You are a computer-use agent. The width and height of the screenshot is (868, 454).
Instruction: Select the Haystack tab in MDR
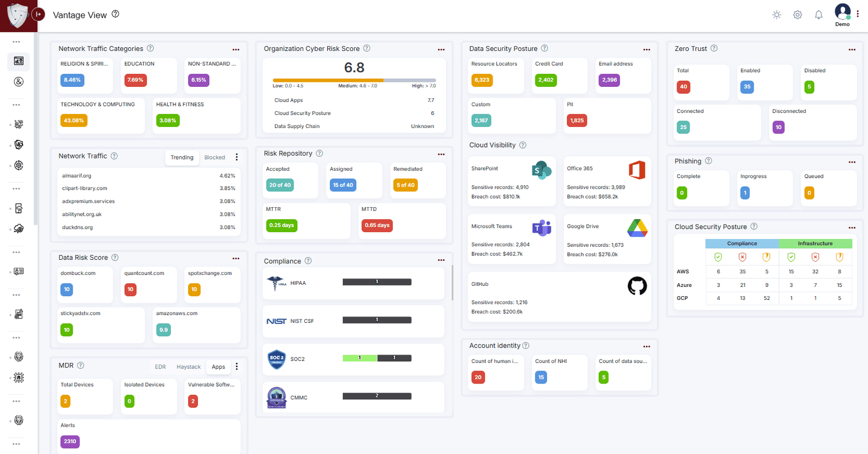188,367
